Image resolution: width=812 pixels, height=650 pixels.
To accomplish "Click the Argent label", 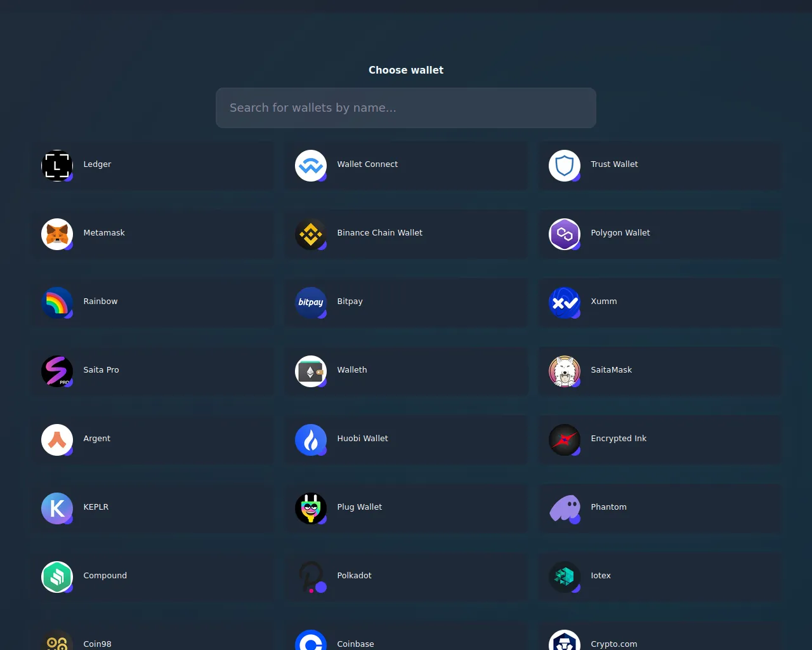I will [x=96, y=438].
